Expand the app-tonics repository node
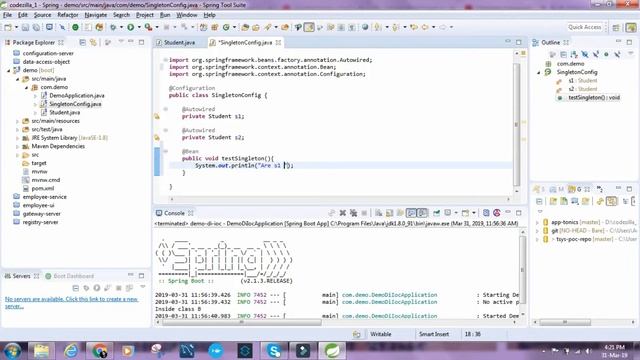This screenshot has width=640, height=360. coord(537,222)
